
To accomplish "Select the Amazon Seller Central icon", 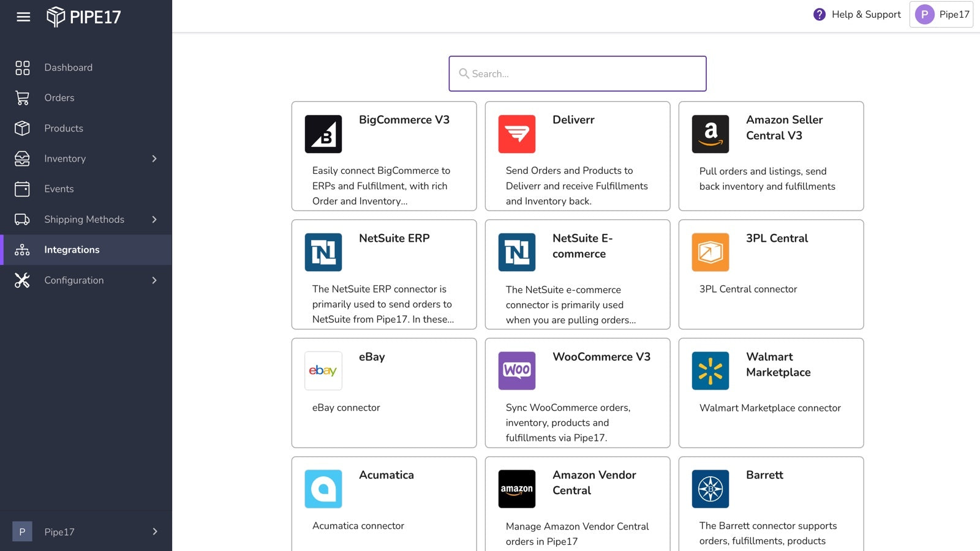I will (710, 133).
